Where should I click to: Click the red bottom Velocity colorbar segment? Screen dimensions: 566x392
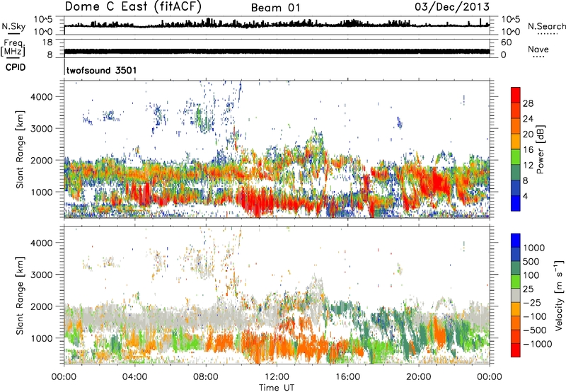(x=516, y=350)
